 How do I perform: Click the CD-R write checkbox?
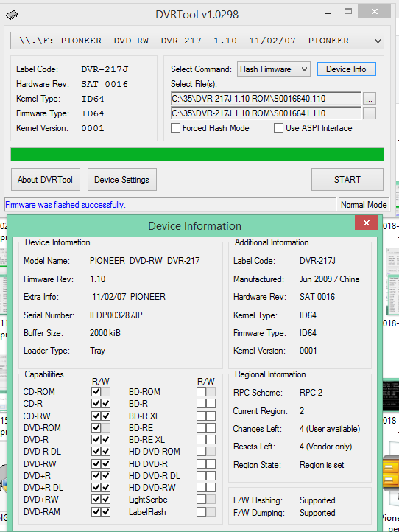tap(106, 404)
